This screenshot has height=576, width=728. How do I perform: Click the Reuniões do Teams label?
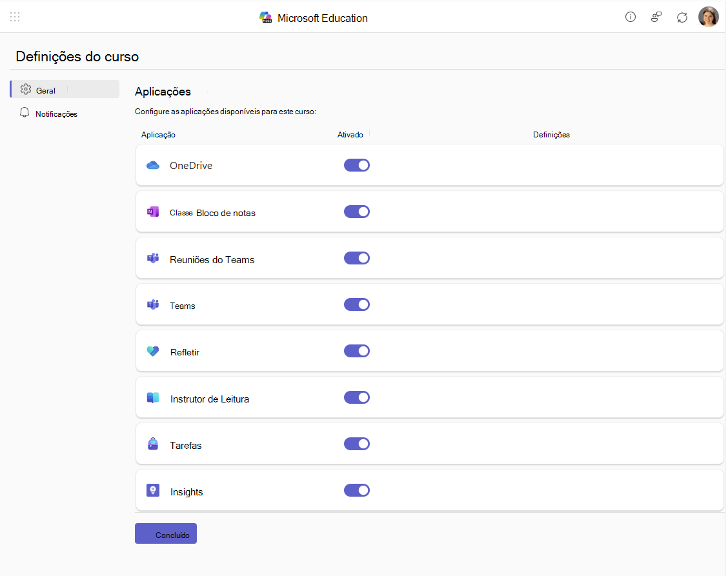[212, 259]
